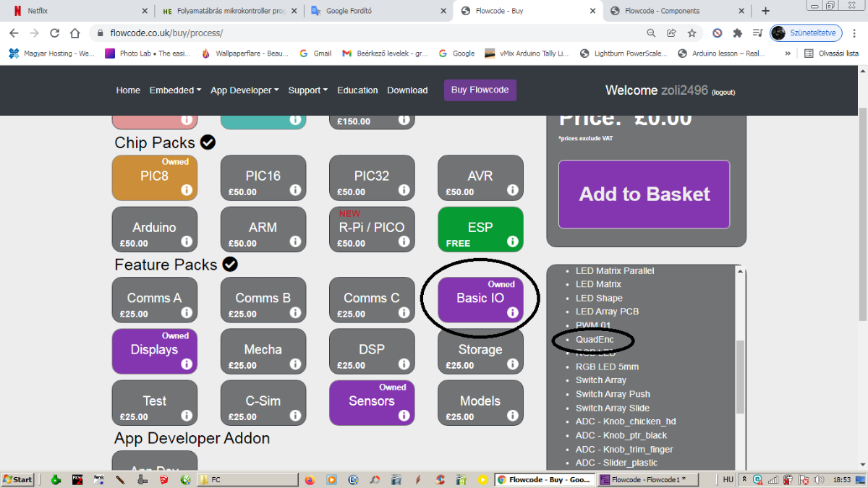The width and height of the screenshot is (868, 488).
Task: View info for the Sensors pack
Action: tap(404, 415)
